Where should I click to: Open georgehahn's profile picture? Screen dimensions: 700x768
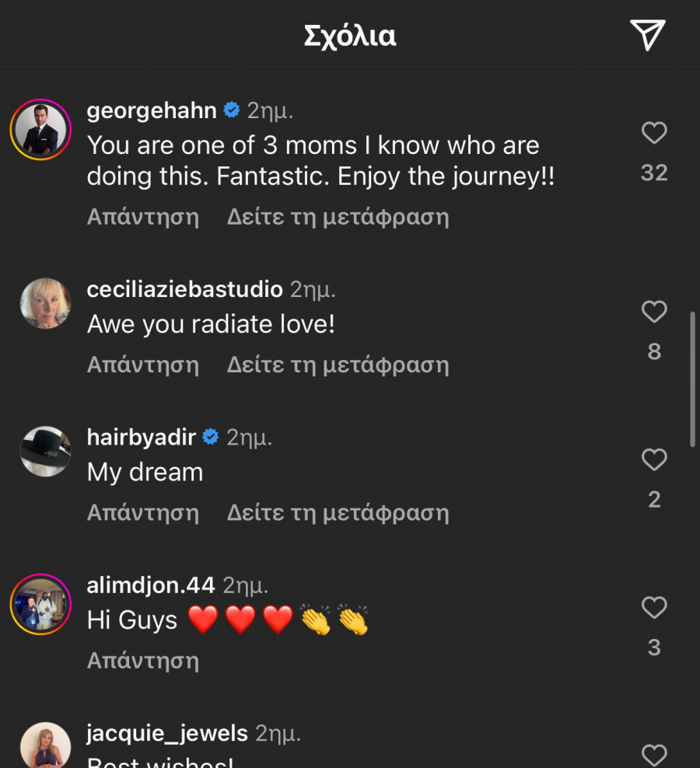point(40,129)
